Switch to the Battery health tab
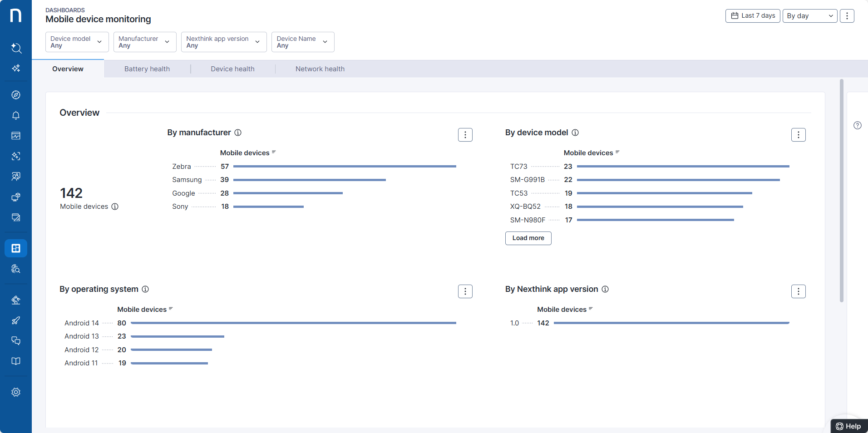 point(147,69)
